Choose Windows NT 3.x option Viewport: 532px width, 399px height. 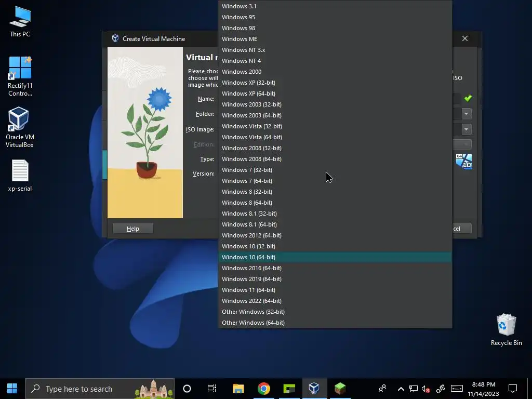(x=335, y=50)
